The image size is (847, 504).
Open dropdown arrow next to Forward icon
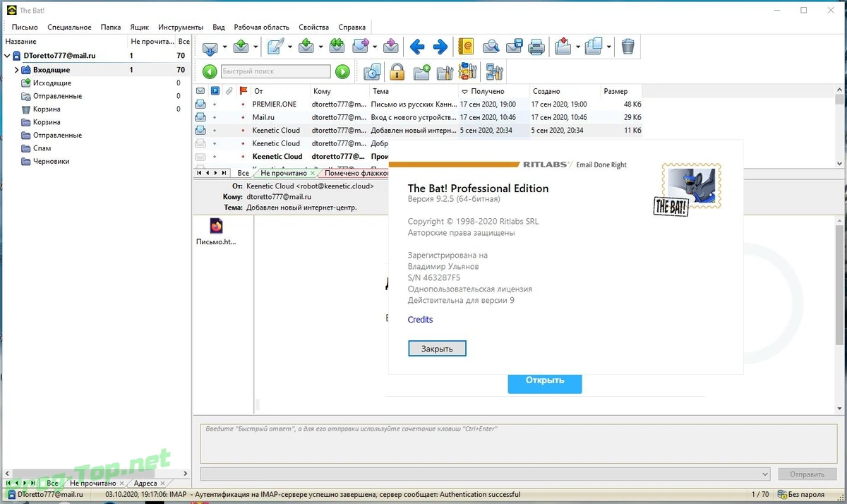(375, 48)
